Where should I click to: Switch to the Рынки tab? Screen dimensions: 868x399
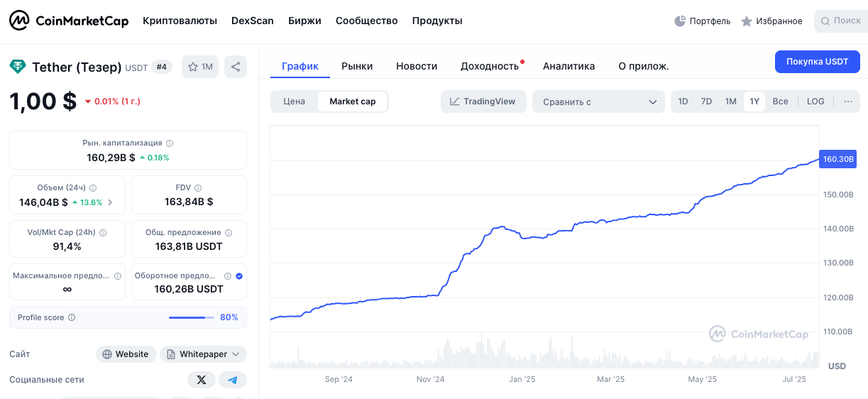357,66
